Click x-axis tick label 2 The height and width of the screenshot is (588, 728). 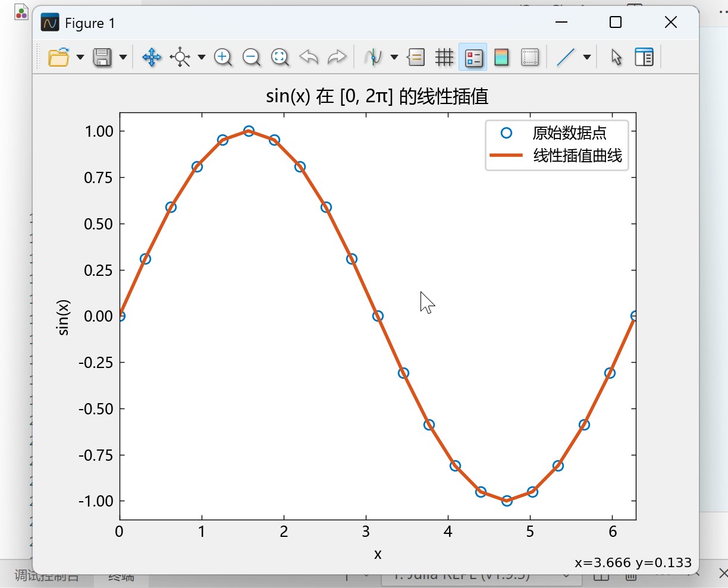coord(284,532)
